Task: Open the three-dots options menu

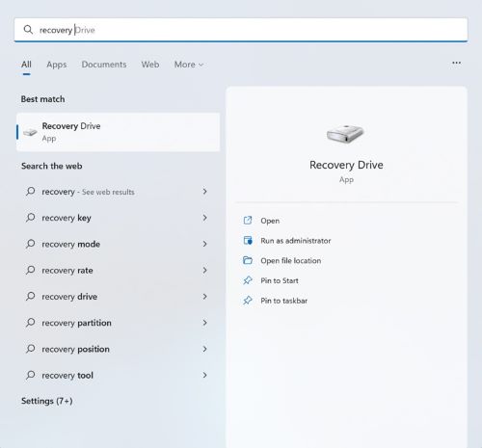Action: (456, 63)
